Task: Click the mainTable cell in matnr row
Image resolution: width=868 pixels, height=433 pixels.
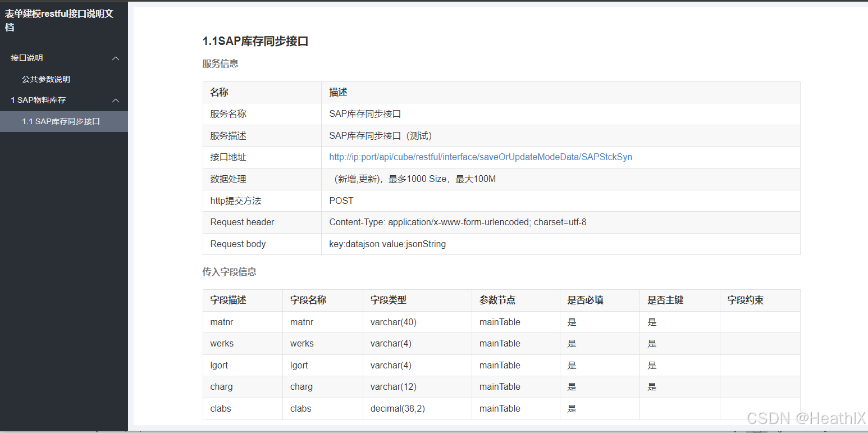Action: [x=516, y=322]
